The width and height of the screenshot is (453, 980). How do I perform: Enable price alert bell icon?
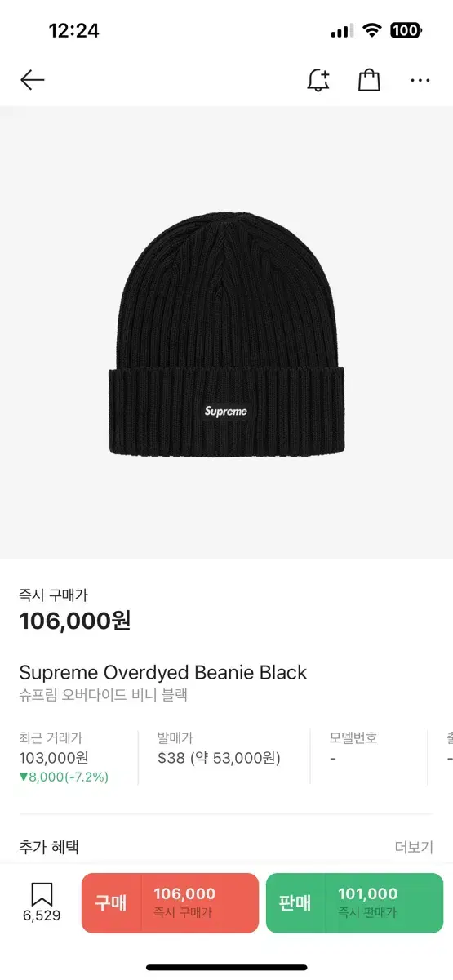(x=318, y=79)
